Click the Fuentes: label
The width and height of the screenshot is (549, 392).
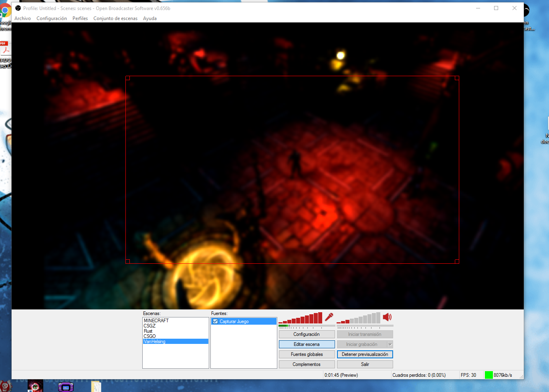tap(219, 313)
